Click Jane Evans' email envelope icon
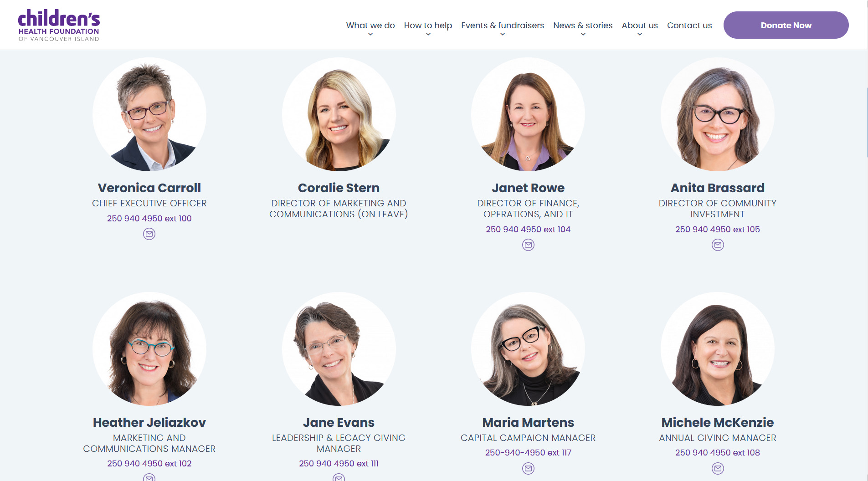This screenshot has width=868, height=481. click(339, 477)
